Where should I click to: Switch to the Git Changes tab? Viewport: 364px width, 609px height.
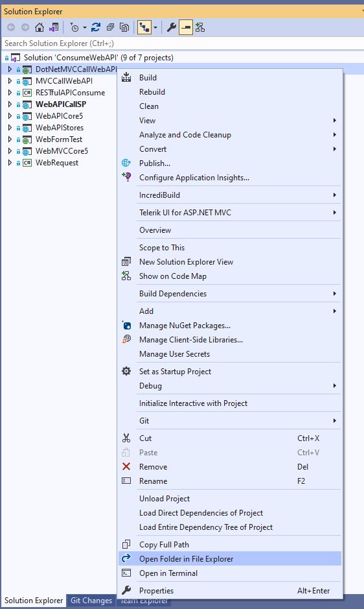point(91,601)
